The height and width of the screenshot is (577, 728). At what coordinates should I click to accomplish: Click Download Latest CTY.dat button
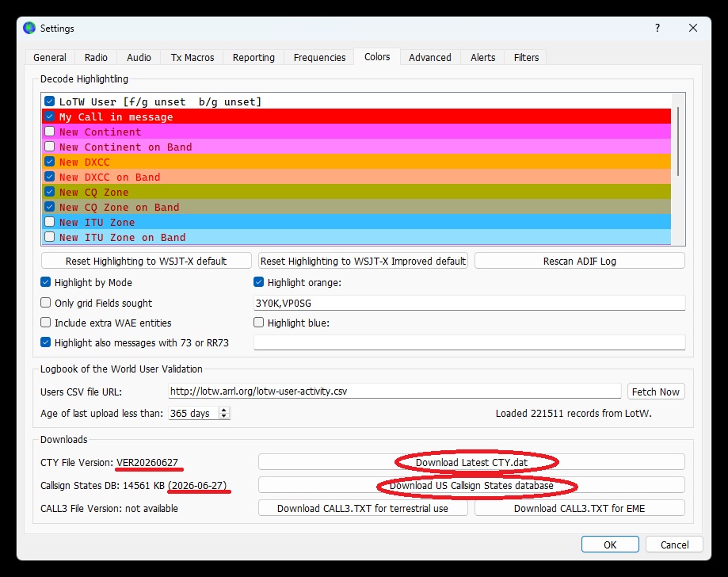pyautogui.click(x=471, y=462)
